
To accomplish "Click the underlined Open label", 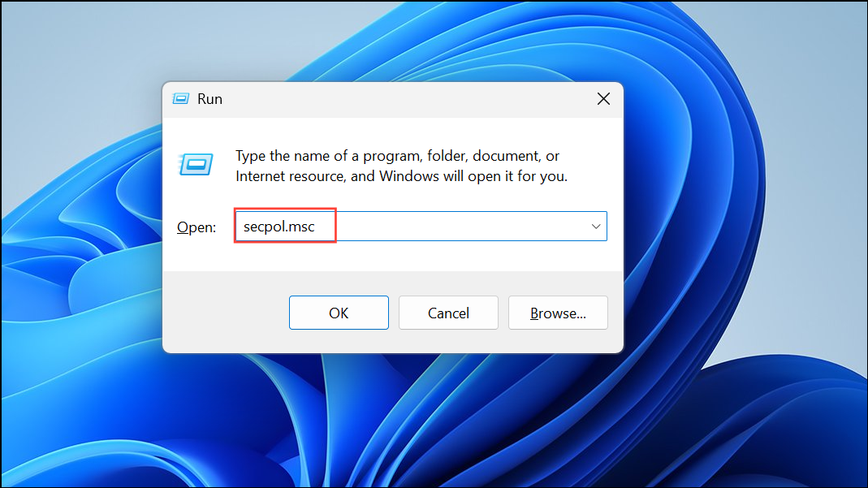I will 195,227.
